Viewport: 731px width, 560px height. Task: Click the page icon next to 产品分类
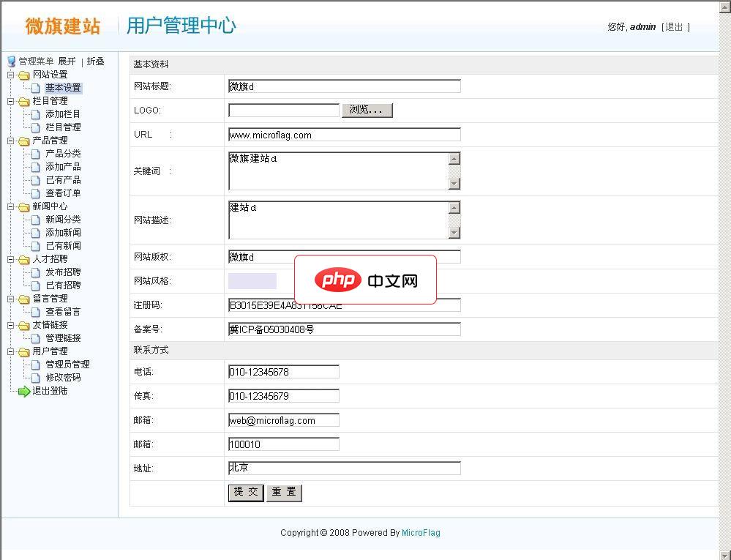(35, 154)
